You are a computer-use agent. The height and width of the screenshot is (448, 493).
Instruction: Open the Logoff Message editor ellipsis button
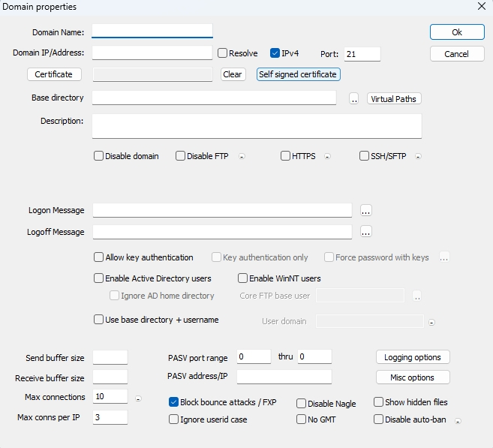(x=365, y=232)
